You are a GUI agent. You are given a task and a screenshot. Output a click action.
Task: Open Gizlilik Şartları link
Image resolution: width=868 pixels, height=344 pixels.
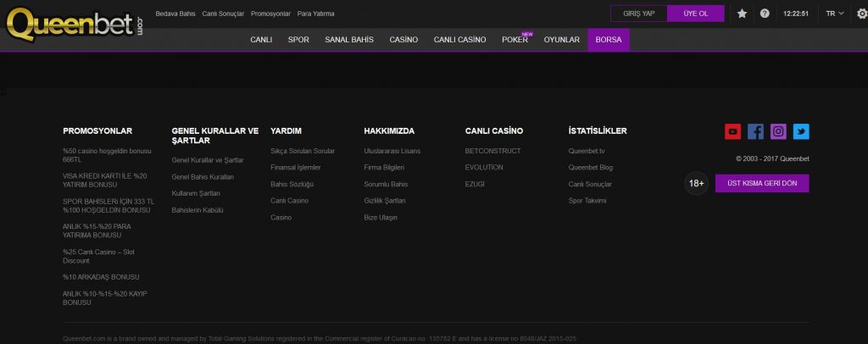click(385, 200)
